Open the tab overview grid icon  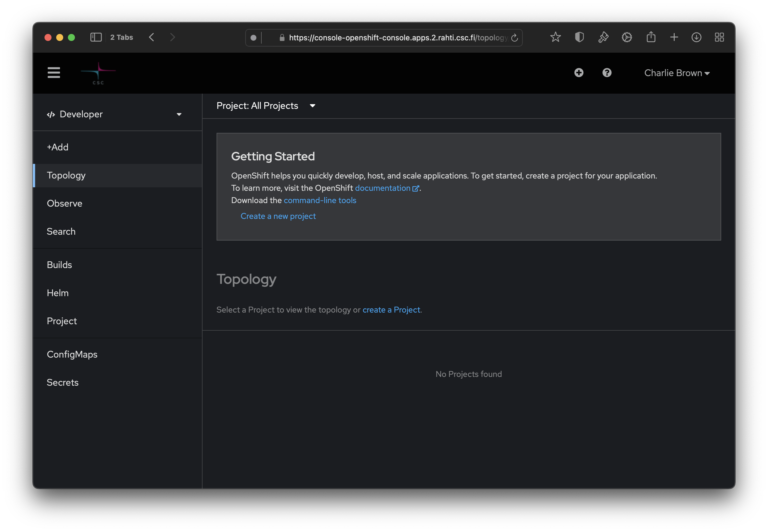tap(719, 37)
